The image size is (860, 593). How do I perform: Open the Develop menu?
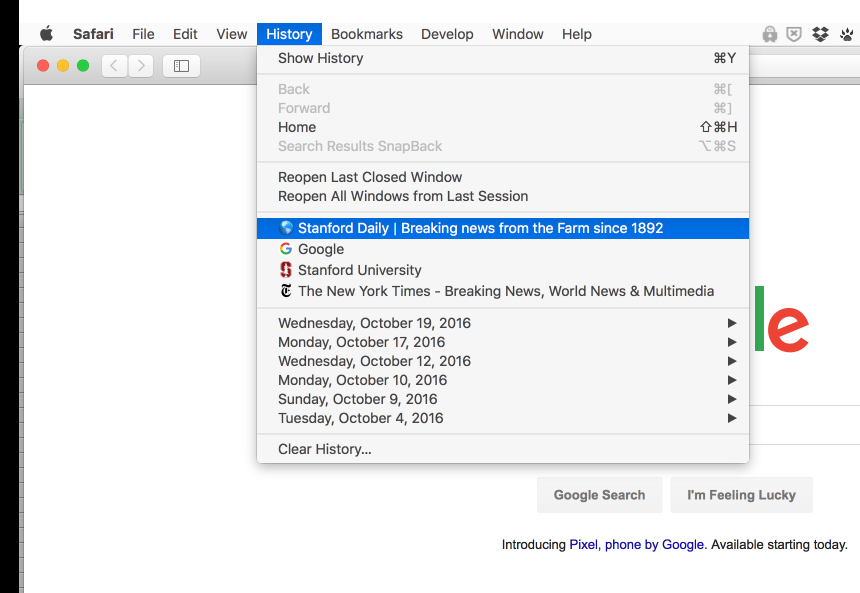(447, 34)
